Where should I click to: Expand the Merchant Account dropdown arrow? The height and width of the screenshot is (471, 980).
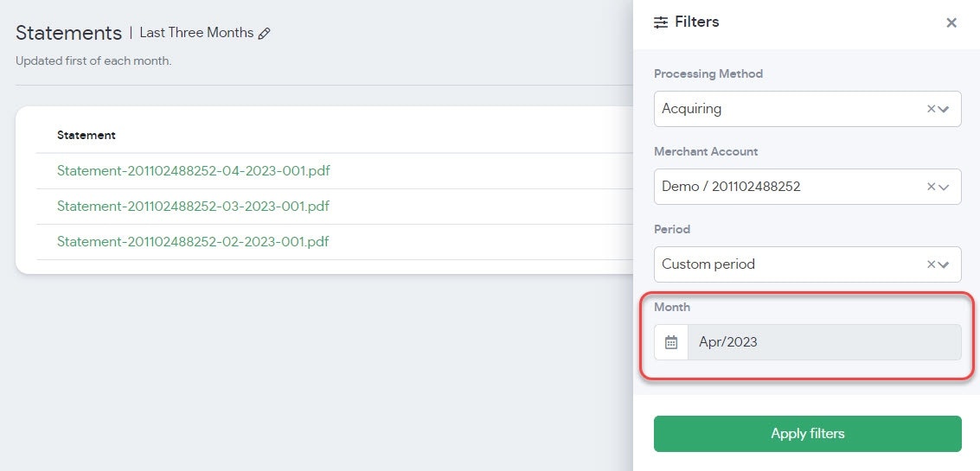click(x=945, y=187)
